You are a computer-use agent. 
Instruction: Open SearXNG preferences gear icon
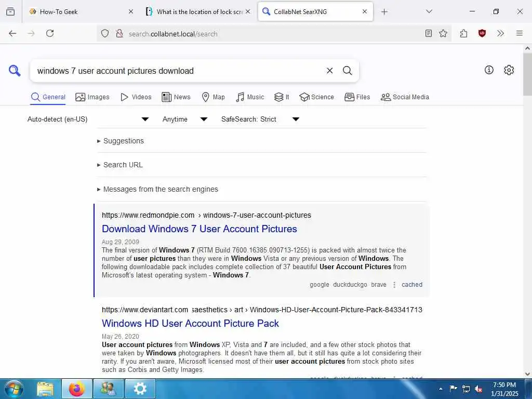coord(509,70)
